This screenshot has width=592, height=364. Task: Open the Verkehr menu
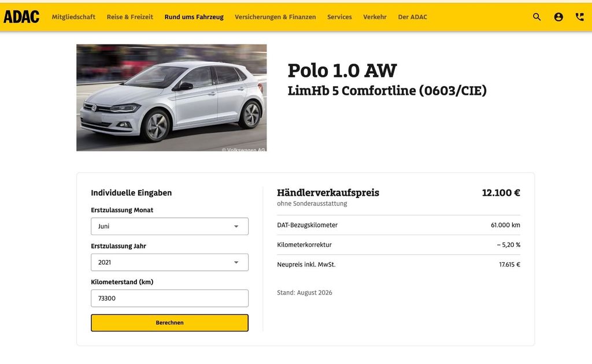pyautogui.click(x=375, y=17)
